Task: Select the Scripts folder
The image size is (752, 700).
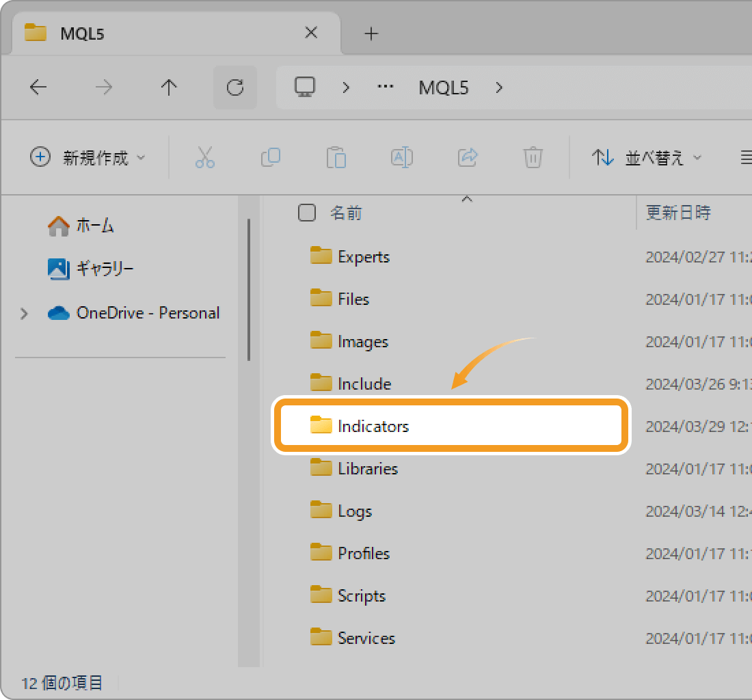Action: click(348, 595)
